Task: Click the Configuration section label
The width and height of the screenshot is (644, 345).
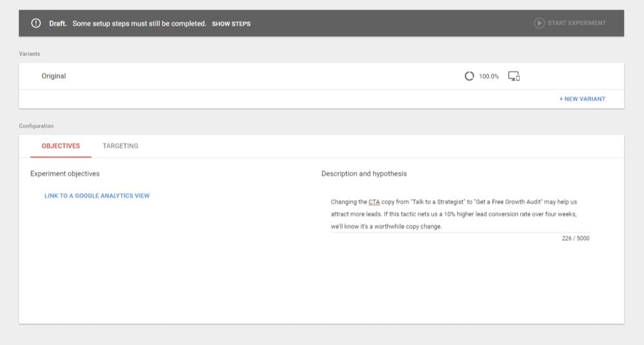Action: [36, 126]
